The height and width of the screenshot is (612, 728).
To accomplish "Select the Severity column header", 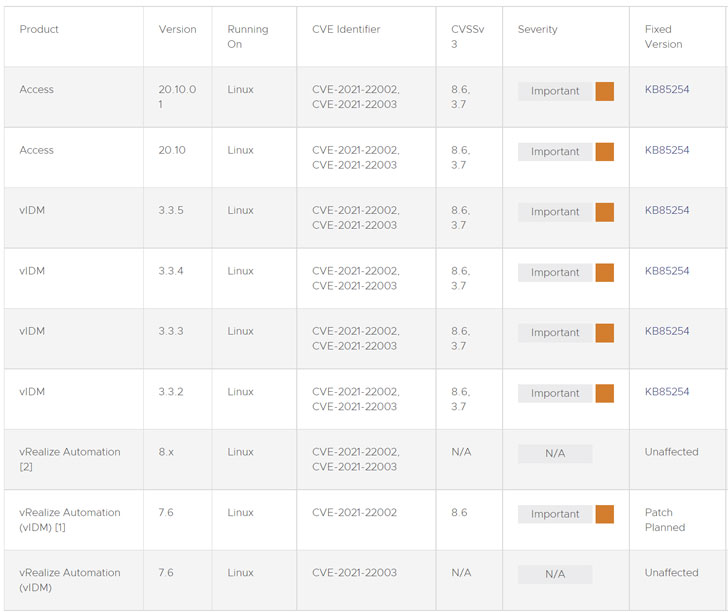I will coord(537,30).
